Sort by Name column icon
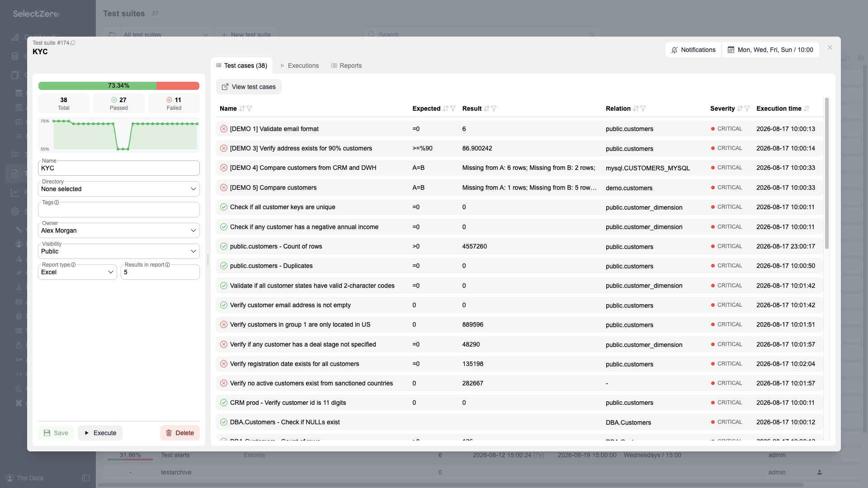The height and width of the screenshot is (488, 868). [242, 108]
